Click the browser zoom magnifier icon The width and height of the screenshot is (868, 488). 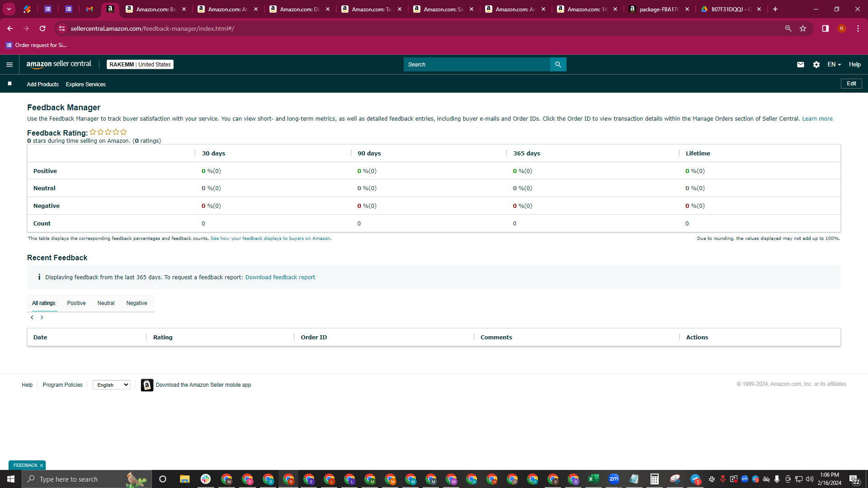coord(788,28)
